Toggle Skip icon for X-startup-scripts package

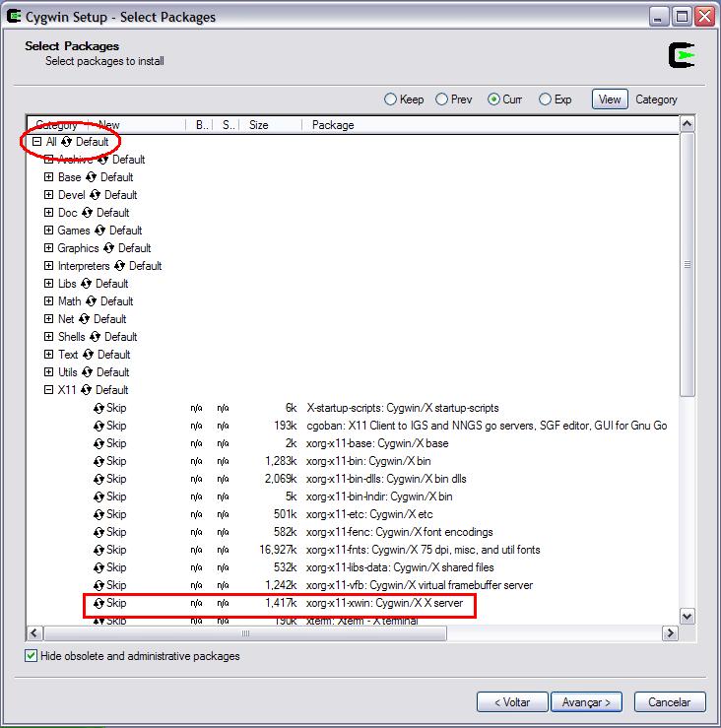click(98, 408)
